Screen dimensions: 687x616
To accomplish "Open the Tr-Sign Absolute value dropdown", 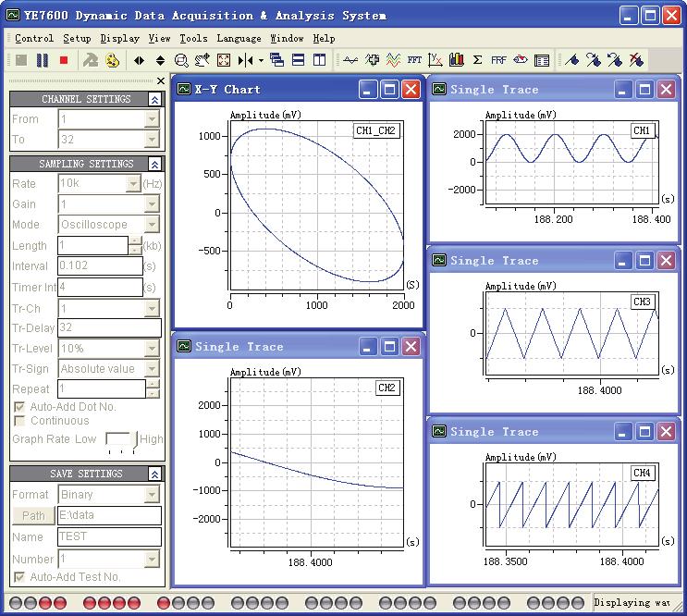I will pyautogui.click(x=152, y=368).
